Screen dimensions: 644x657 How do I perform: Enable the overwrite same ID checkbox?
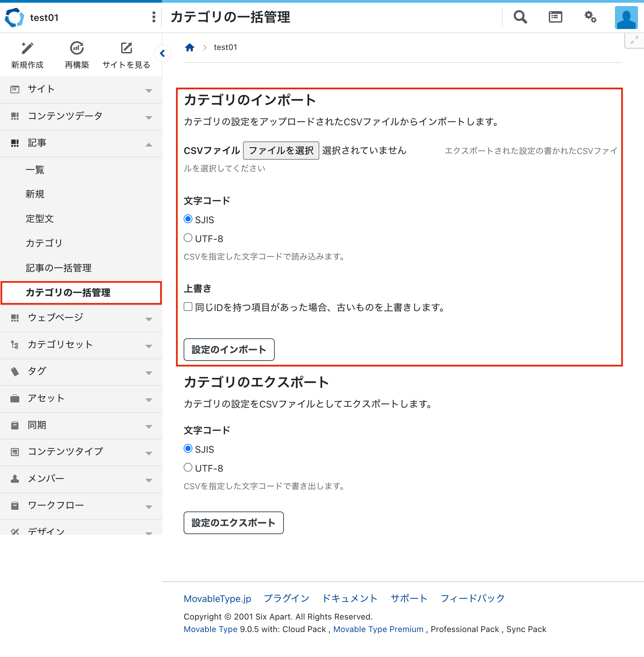(188, 307)
